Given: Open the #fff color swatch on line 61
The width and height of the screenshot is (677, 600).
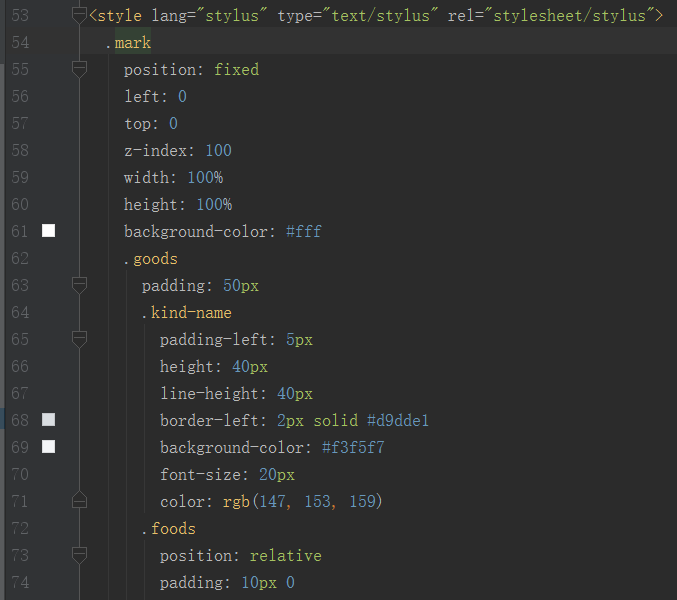Looking at the screenshot, I should click(48, 231).
